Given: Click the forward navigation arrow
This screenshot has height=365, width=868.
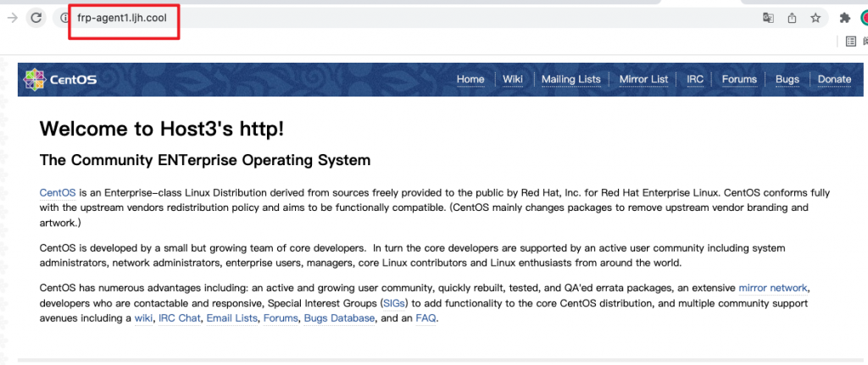Looking at the screenshot, I should coord(12,18).
